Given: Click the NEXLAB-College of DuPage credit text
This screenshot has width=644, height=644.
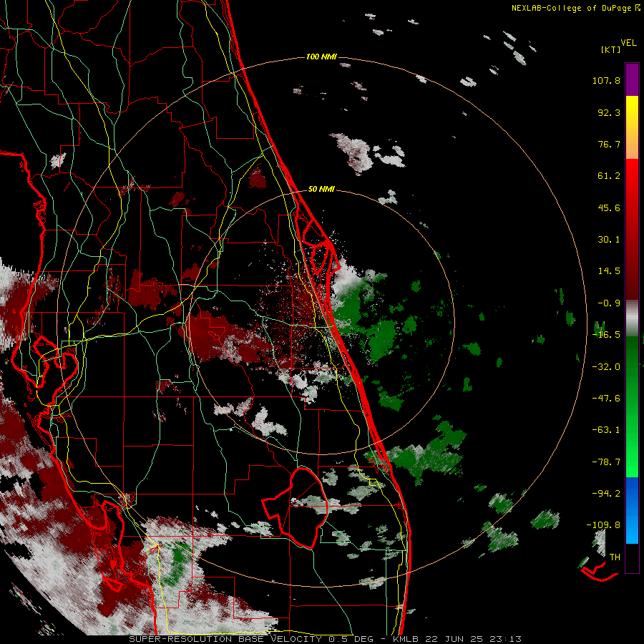Looking at the screenshot, I should point(576,8).
